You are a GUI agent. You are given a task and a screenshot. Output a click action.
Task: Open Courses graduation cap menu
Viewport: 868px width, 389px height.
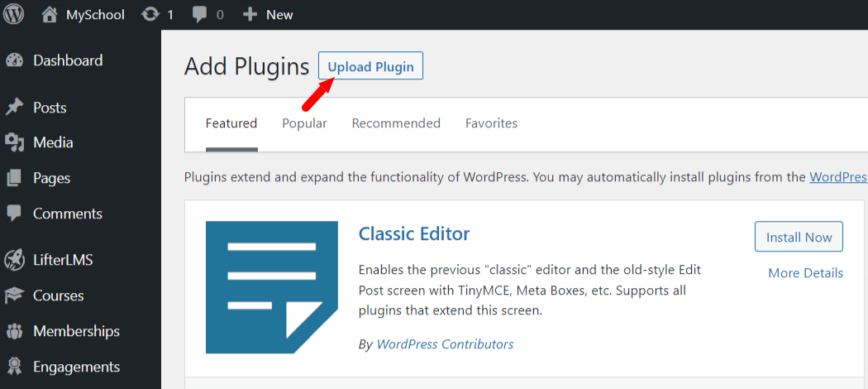(x=14, y=295)
